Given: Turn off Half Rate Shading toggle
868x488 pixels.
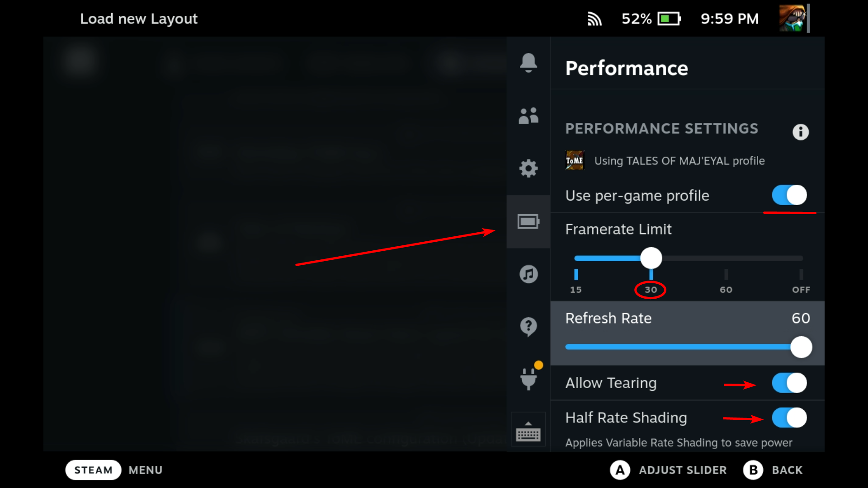Looking at the screenshot, I should click(x=789, y=418).
